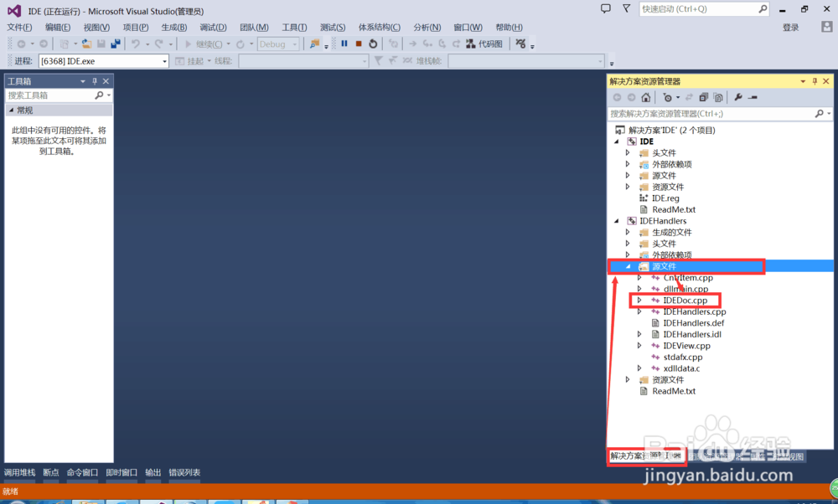Image resolution: width=838 pixels, height=504 pixels.
Task: Toggle Show All Files in Solution Explorer
Action: pyautogui.click(x=718, y=96)
